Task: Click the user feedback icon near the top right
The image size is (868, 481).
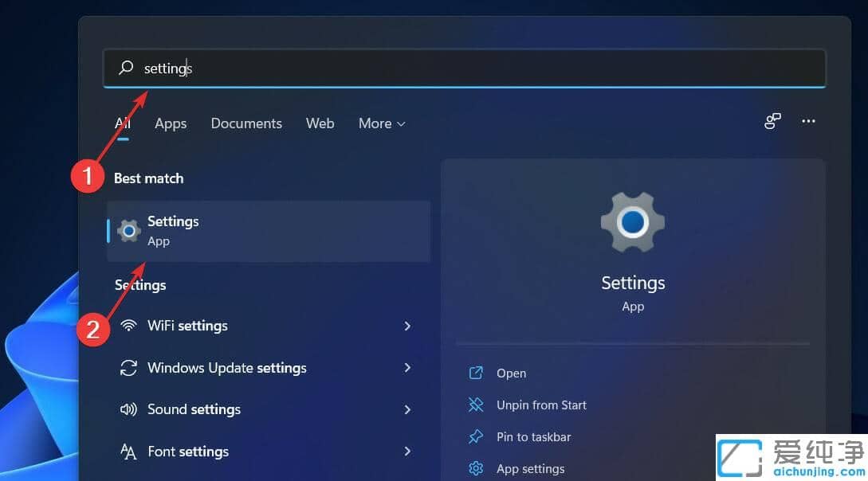Action: pyautogui.click(x=771, y=121)
